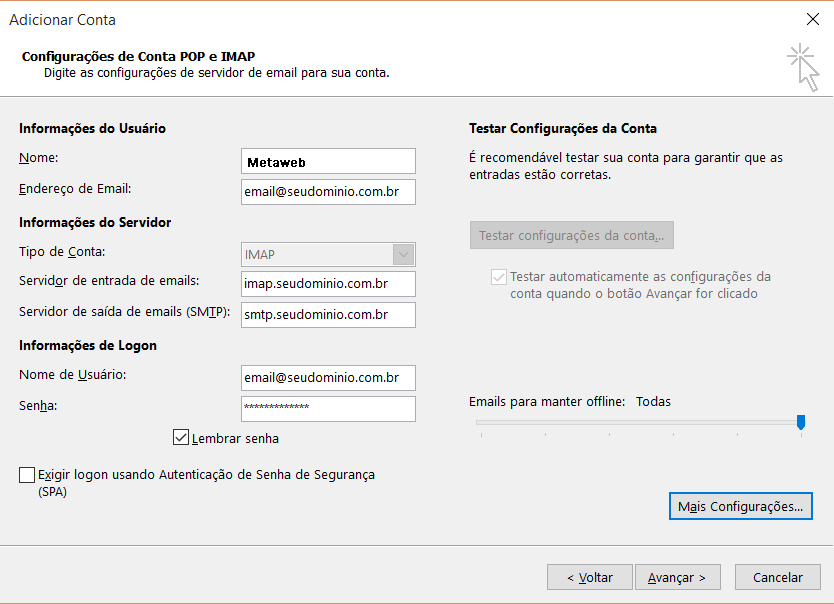Proceed with the Avançar button

point(677,577)
